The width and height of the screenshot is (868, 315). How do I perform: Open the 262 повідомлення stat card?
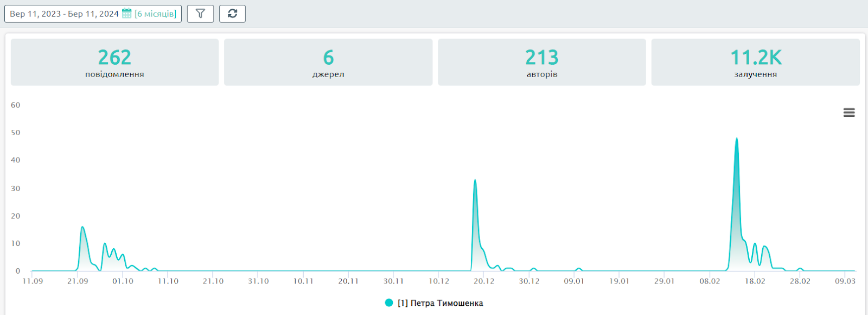coord(114,62)
